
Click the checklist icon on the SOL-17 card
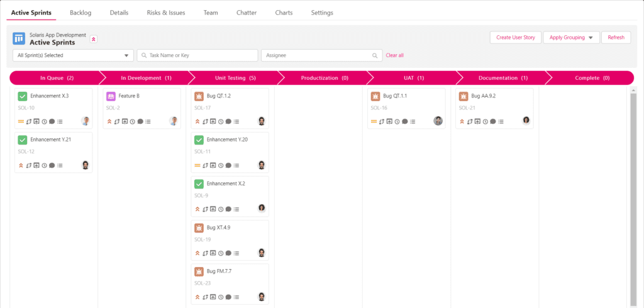[236, 121]
